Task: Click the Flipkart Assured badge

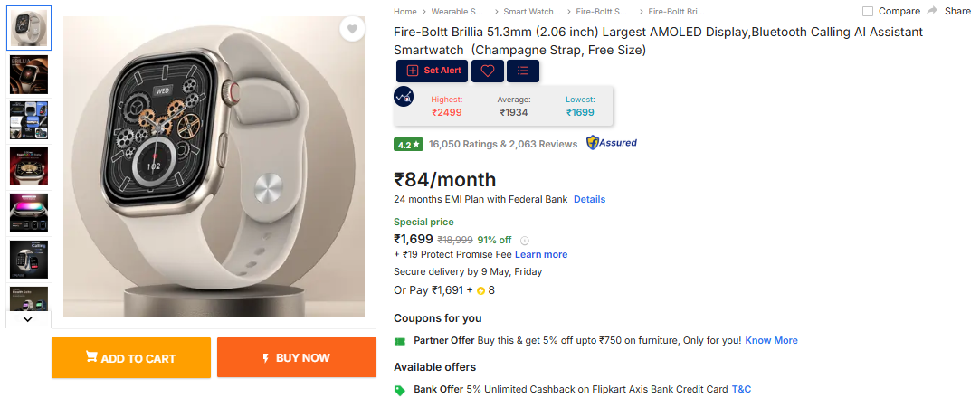Action: click(x=611, y=143)
